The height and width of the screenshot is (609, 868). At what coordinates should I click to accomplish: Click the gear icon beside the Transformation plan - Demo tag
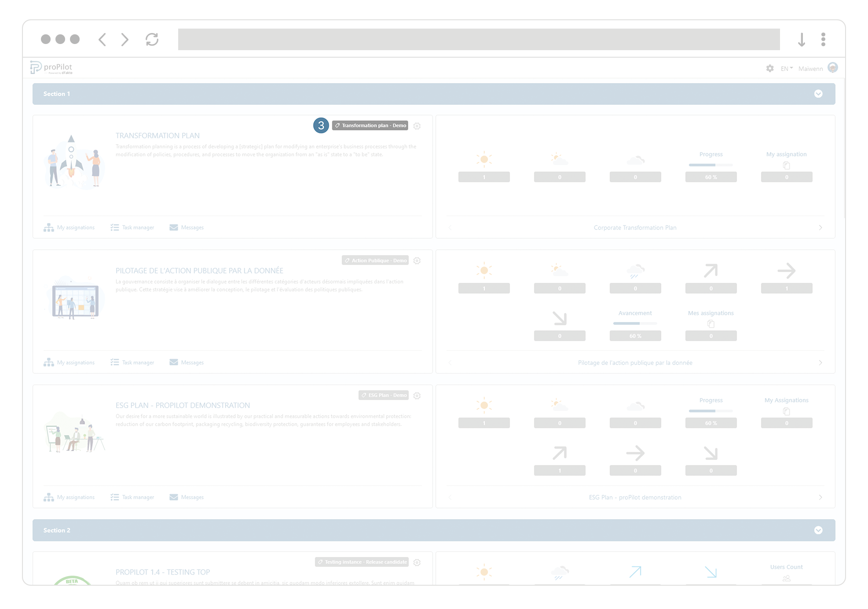[417, 125]
